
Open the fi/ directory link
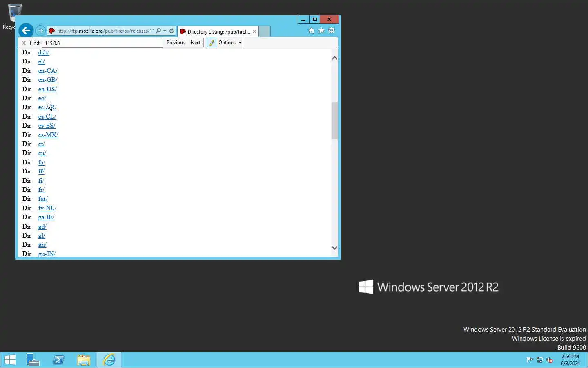pyautogui.click(x=41, y=181)
